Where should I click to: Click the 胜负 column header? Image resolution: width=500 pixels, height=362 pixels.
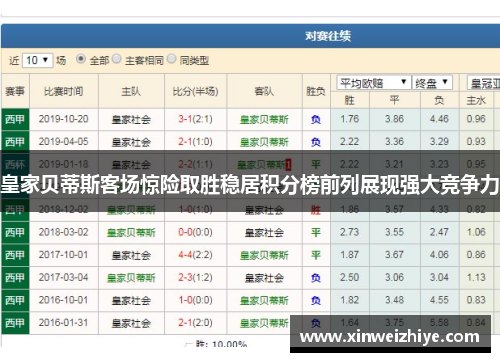click(x=316, y=91)
